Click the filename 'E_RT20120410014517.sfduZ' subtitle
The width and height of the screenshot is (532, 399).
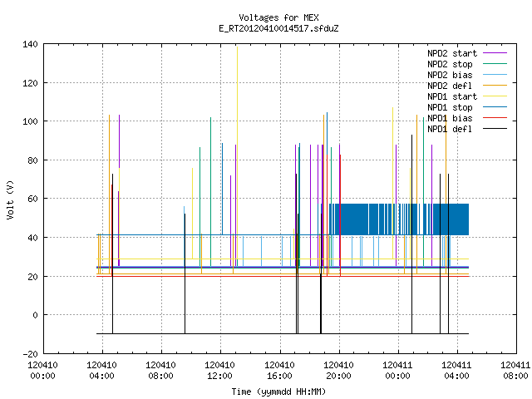[x=278, y=28]
